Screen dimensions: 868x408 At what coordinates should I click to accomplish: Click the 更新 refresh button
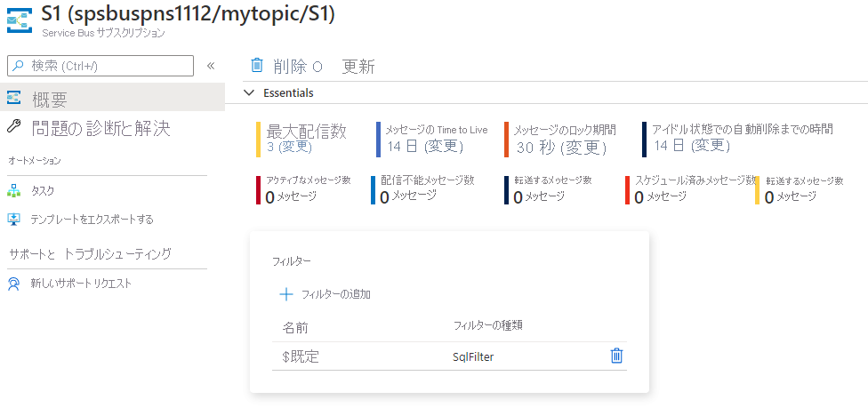pyautogui.click(x=358, y=67)
